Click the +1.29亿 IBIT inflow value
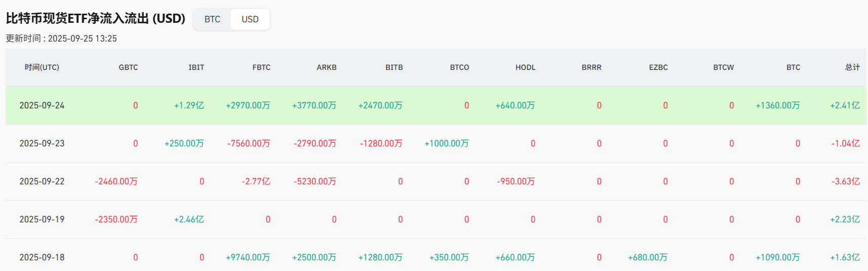Viewport: 868px width, 271px height. tap(189, 105)
